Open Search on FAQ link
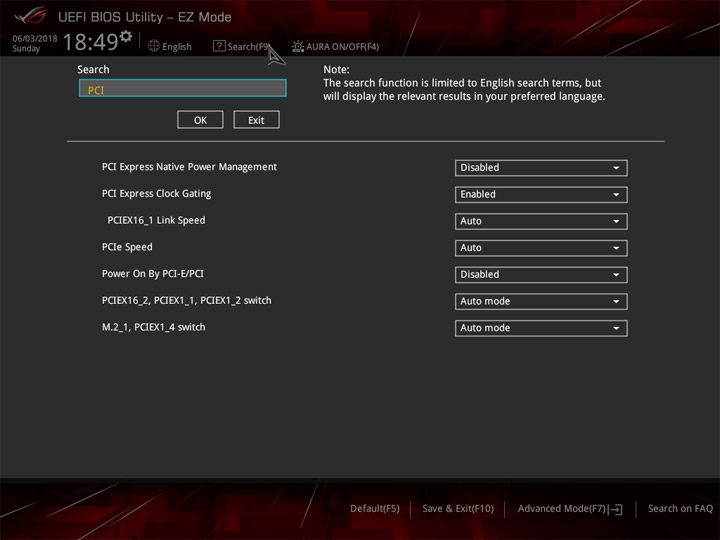720x540 pixels. tap(680, 509)
